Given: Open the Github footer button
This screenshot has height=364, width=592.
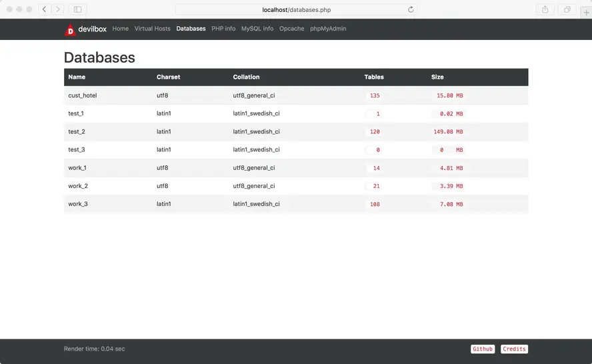Looking at the screenshot, I should coord(483,349).
